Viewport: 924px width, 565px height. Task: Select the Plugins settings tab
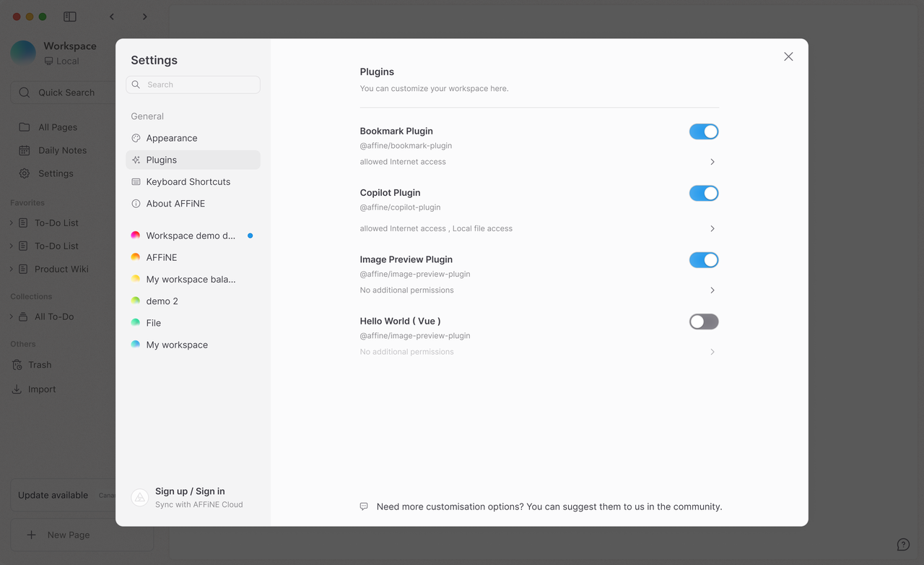coord(193,160)
